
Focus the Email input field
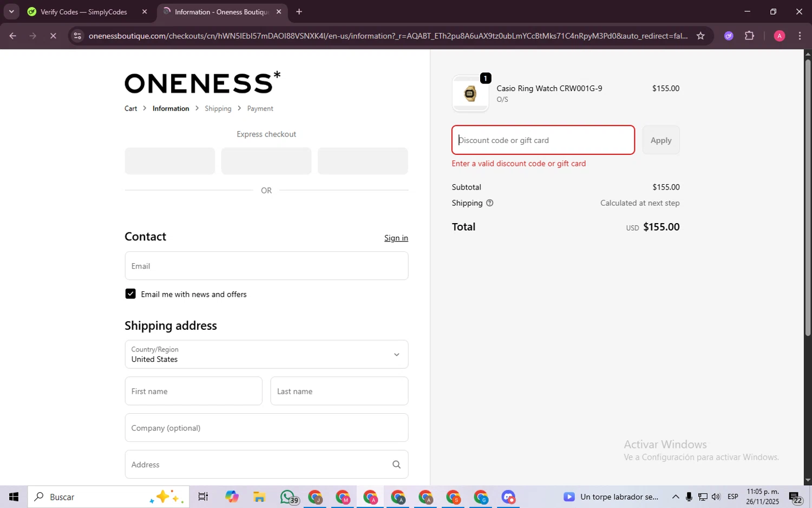266,266
